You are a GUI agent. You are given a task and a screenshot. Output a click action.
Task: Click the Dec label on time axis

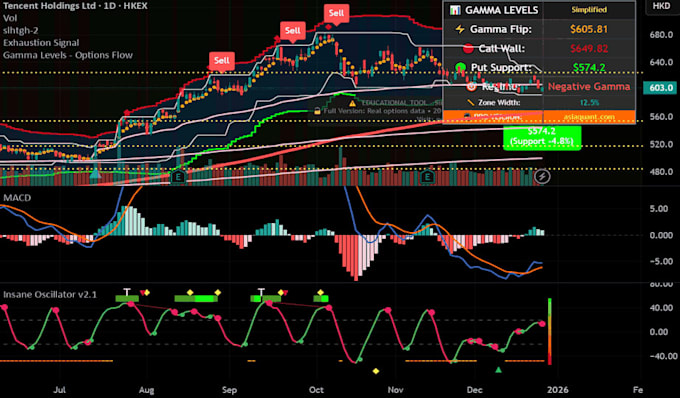coord(474,389)
